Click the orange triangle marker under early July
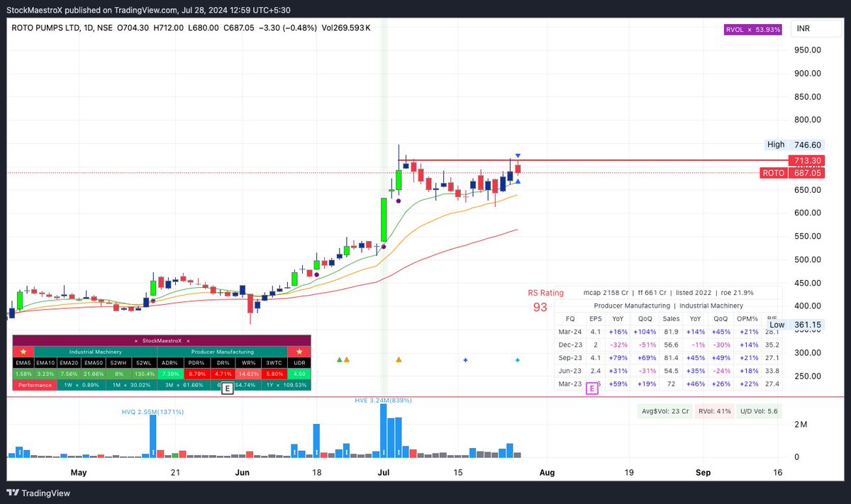851x504 pixels. coord(399,360)
